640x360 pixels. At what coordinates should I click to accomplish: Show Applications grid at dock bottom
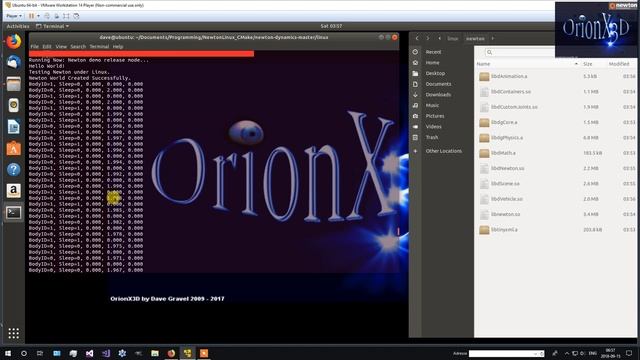(x=13, y=333)
